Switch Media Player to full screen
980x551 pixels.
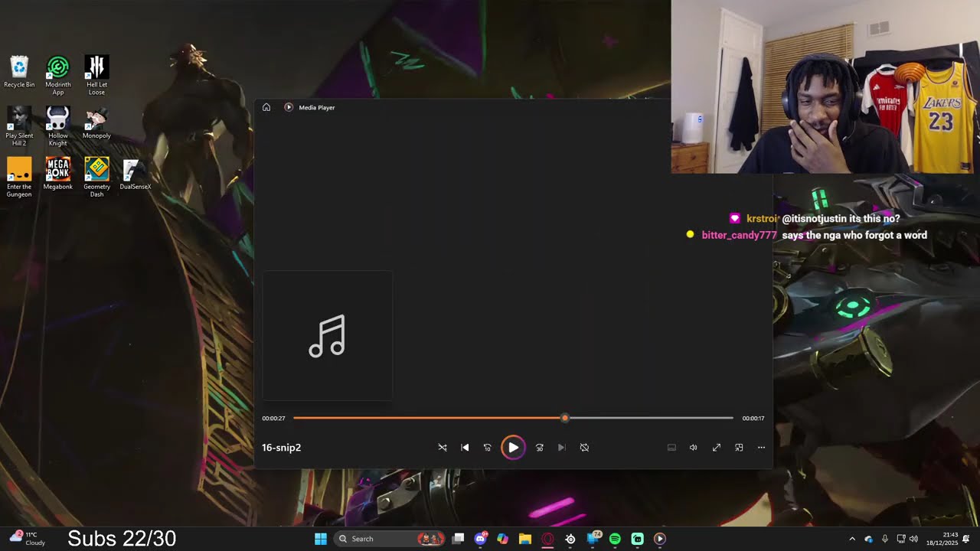coord(717,448)
